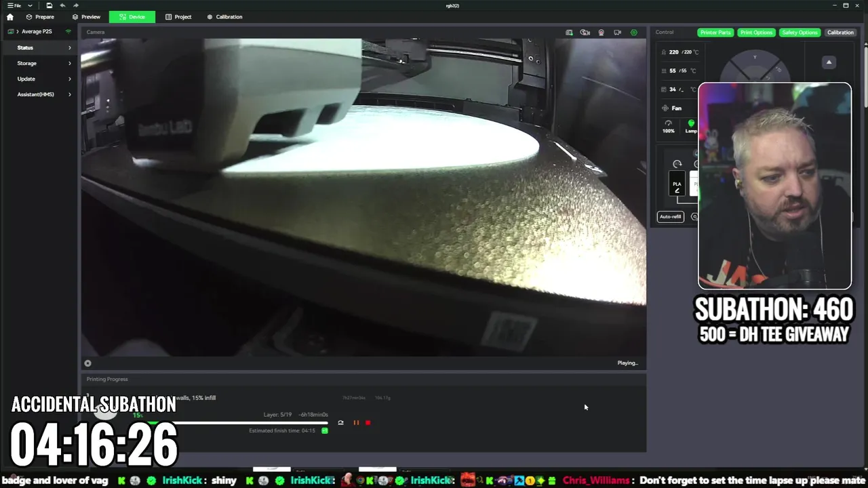Open the Safety Options button
This screenshot has width=868, height=488.
[800, 33]
